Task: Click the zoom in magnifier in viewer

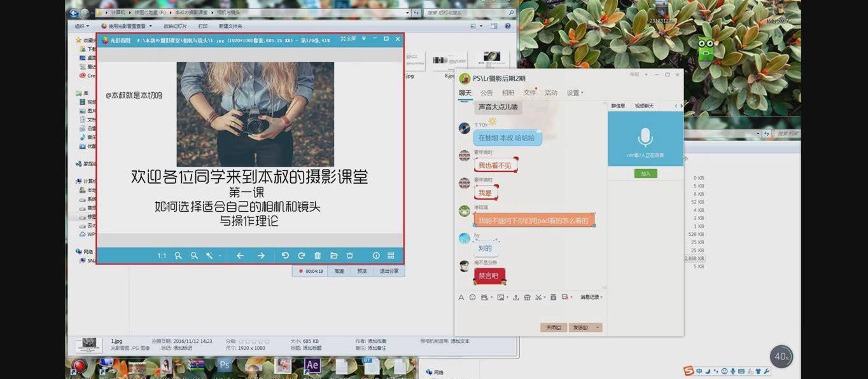Action: pos(178,256)
